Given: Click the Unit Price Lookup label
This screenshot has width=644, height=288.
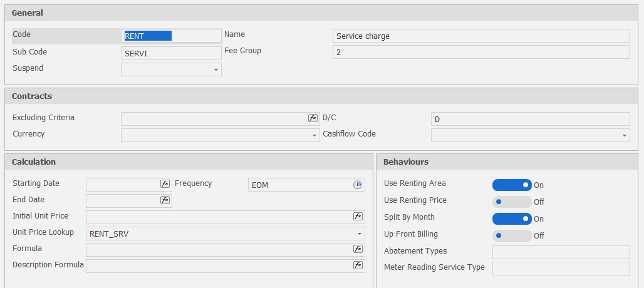Looking at the screenshot, I should pos(43,232).
